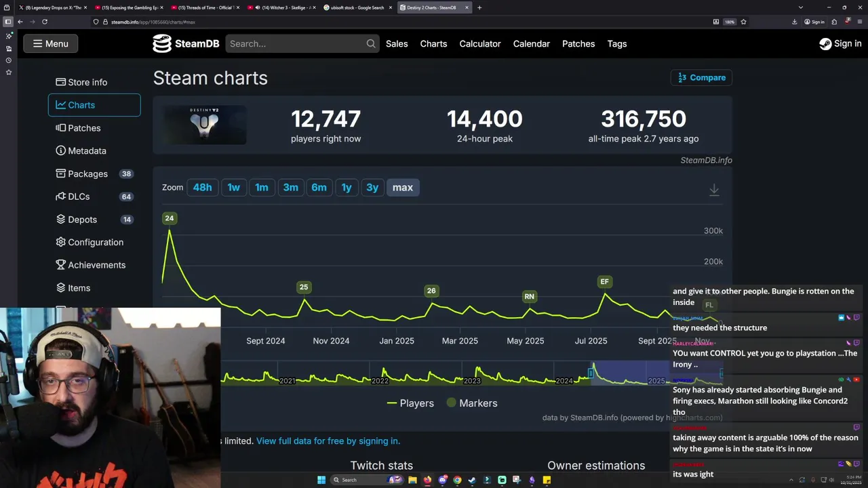
Task: Click 'View full data for free by signing in' link
Action: [x=328, y=441]
